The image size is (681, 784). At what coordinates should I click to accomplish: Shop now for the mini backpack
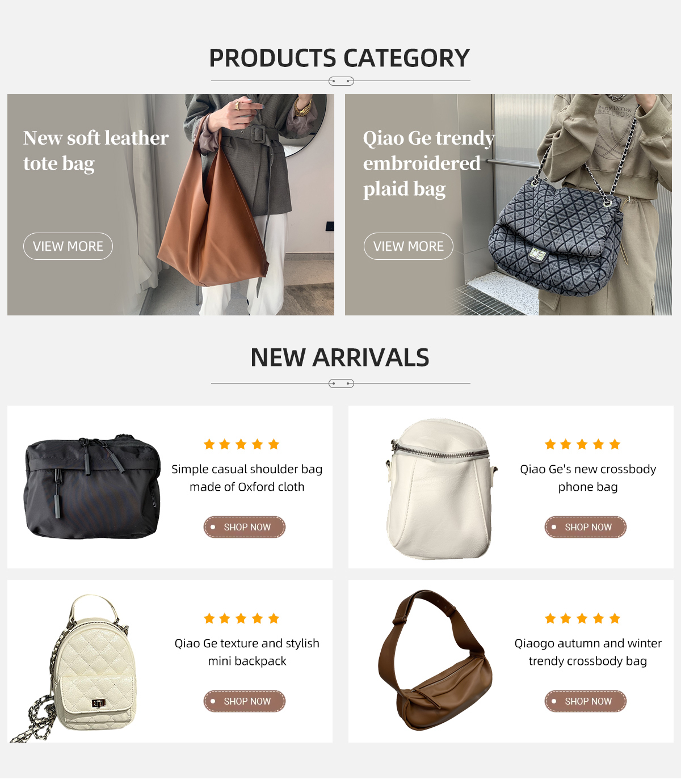coord(245,701)
